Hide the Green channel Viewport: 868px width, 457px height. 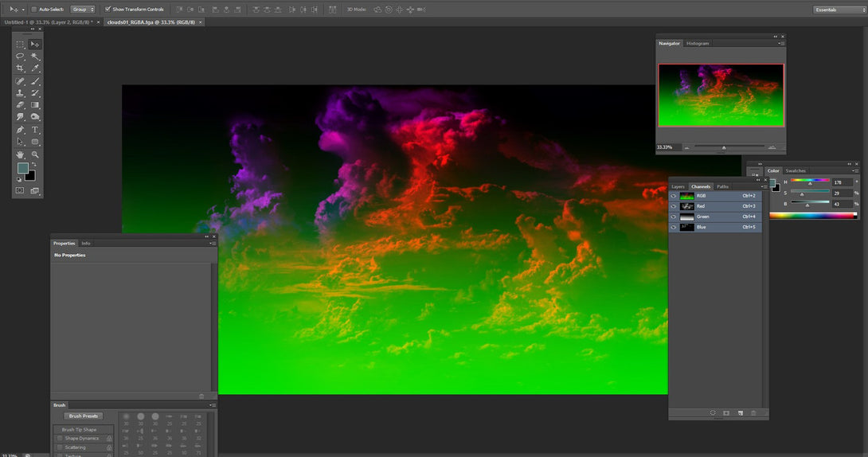tap(674, 217)
